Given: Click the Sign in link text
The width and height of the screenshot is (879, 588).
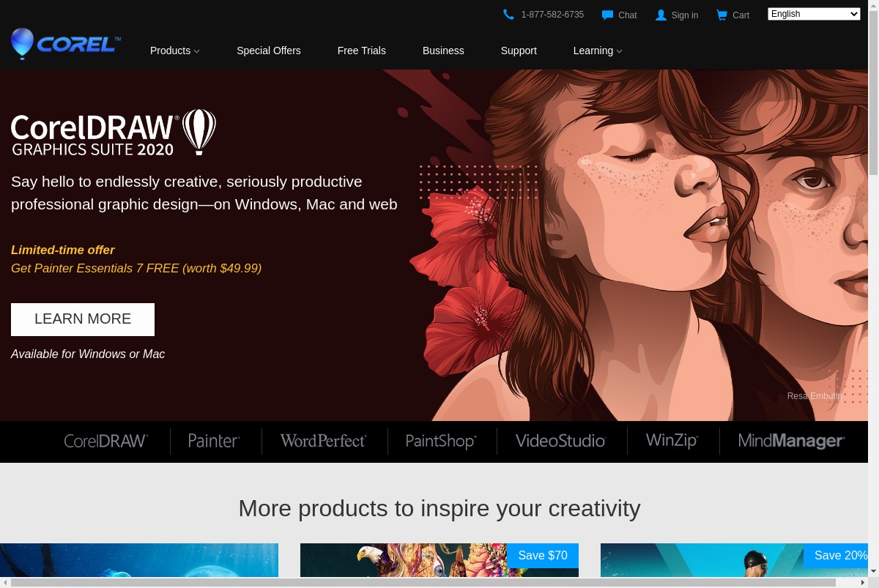Looking at the screenshot, I should [x=685, y=15].
